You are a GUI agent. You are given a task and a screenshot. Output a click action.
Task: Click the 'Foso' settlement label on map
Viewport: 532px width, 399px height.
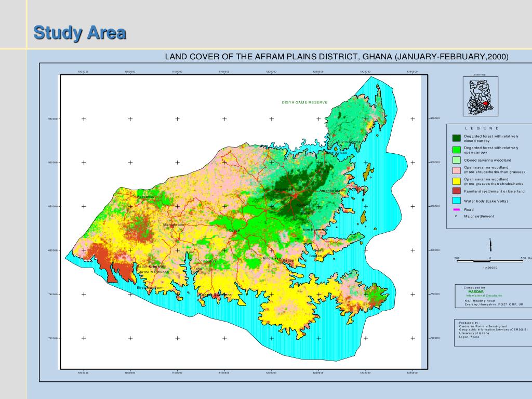197,269
